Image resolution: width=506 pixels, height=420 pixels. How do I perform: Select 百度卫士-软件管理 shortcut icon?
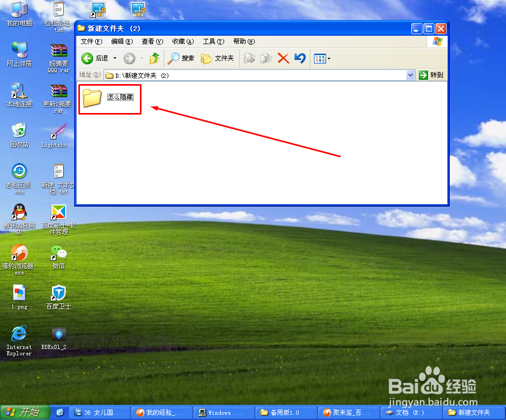pos(58,219)
